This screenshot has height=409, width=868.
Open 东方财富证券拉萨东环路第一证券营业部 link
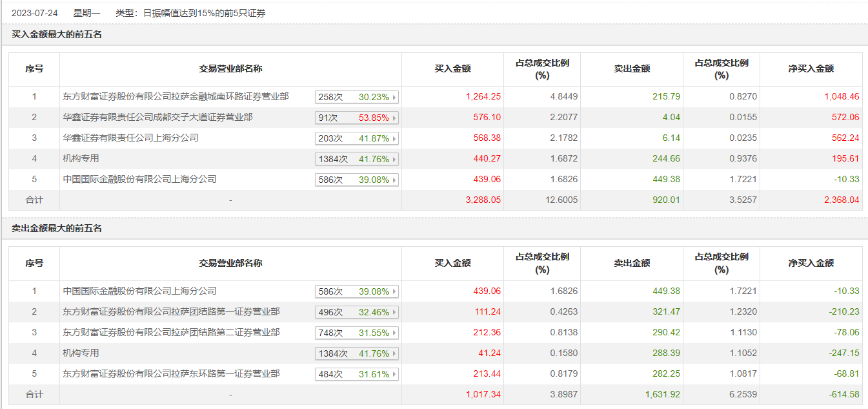pyautogui.click(x=171, y=373)
